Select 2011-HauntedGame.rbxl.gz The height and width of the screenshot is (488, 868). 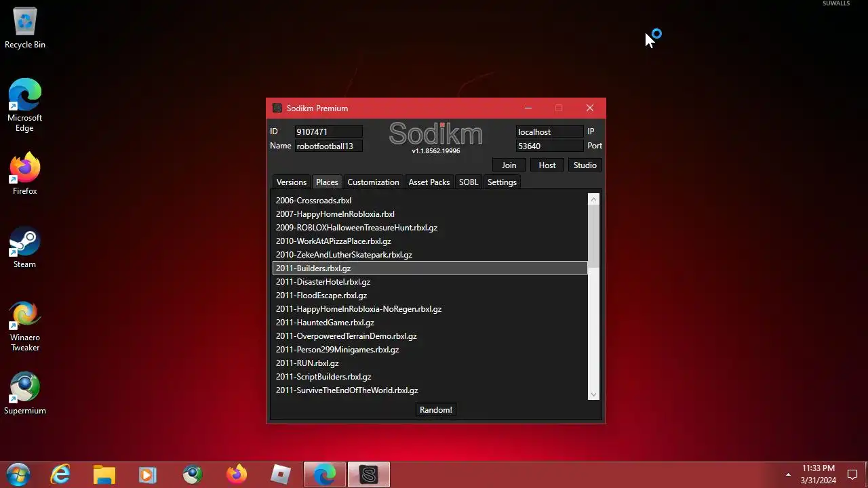coord(430,323)
